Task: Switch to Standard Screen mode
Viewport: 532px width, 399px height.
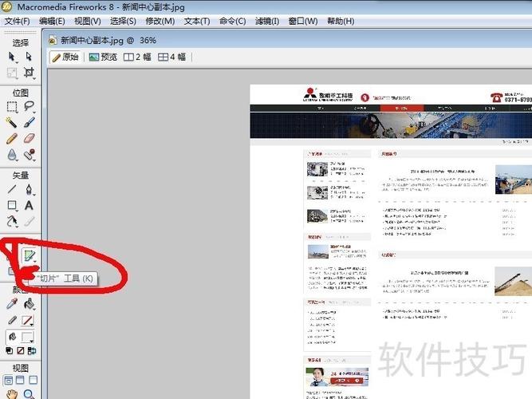Action: [x=8, y=380]
